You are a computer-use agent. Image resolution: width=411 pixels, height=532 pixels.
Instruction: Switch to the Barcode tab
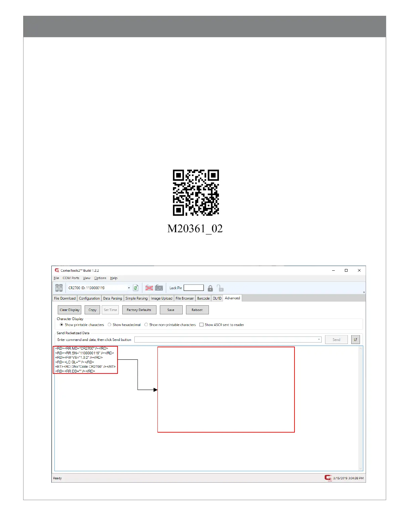point(203,298)
